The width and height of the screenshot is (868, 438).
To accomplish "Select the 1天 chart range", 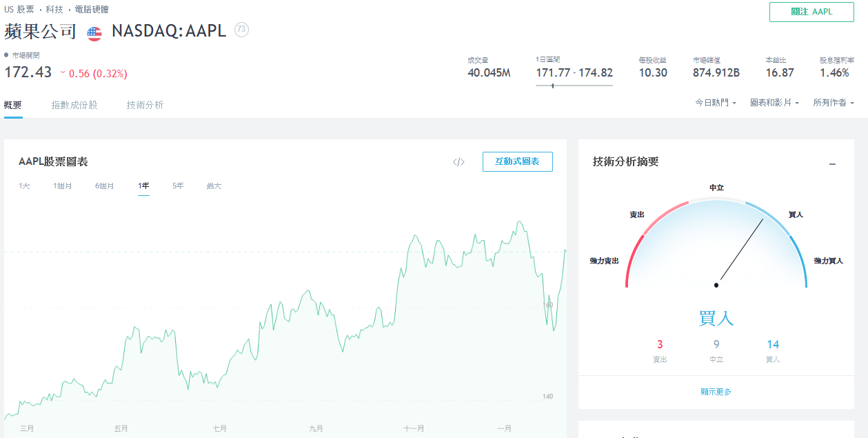I will pyautogui.click(x=24, y=186).
